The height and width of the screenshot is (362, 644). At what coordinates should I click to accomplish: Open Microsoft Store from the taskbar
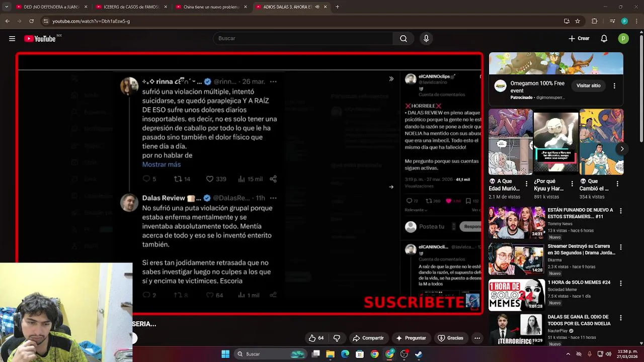[x=360, y=354]
